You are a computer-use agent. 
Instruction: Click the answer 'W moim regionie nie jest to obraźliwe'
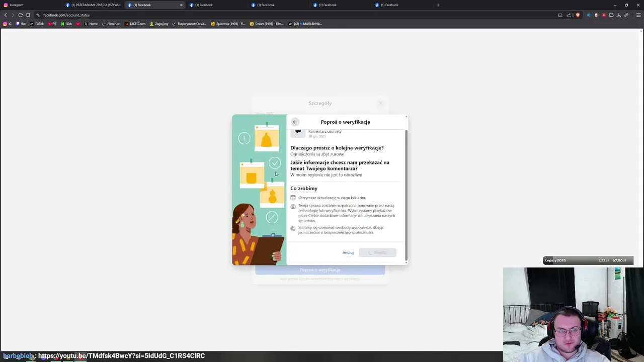tap(326, 175)
